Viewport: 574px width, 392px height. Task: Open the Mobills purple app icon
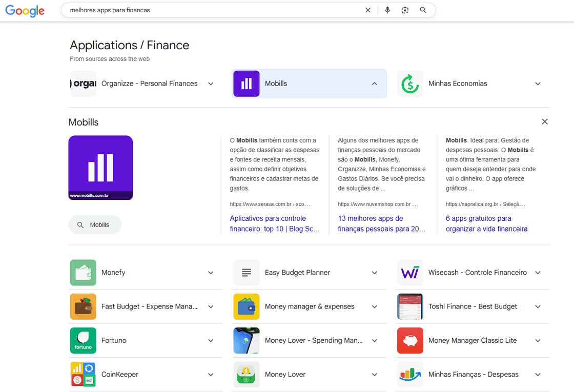[246, 84]
